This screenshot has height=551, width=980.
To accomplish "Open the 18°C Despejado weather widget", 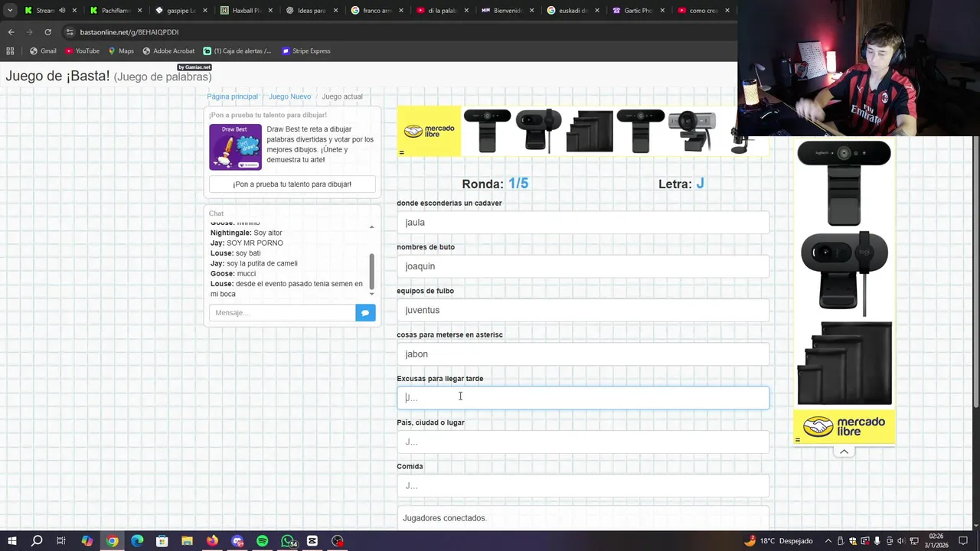I will (778, 541).
